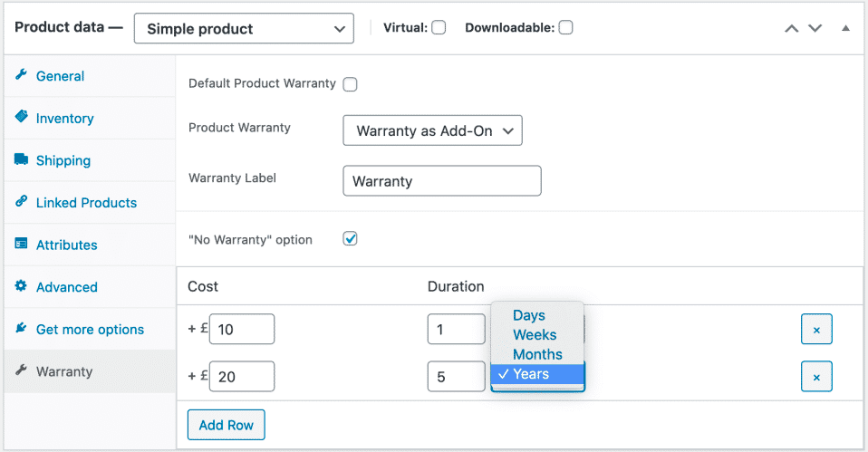Viewport: 868px width, 452px height.
Task: Move Product data panel up
Action: 792,28
